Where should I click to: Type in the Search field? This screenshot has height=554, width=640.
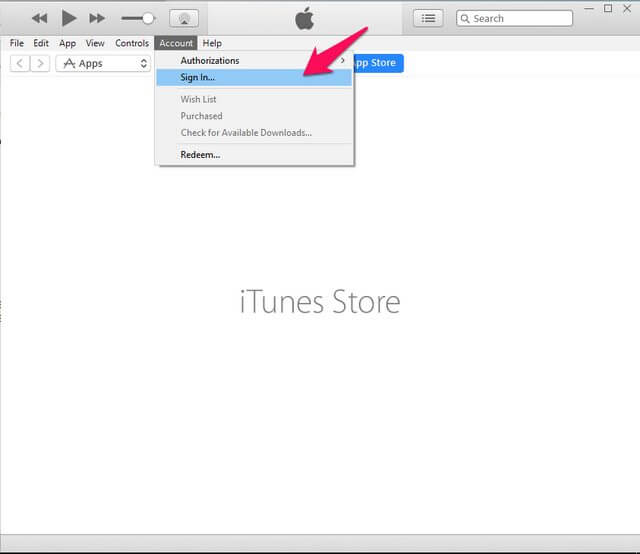[x=520, y=18]
